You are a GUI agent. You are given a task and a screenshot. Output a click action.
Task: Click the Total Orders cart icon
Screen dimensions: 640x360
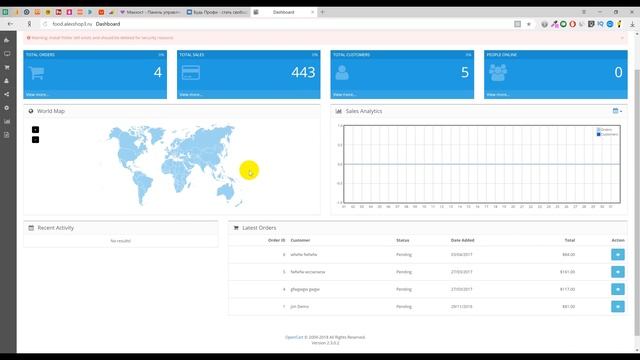pos(37,73)
